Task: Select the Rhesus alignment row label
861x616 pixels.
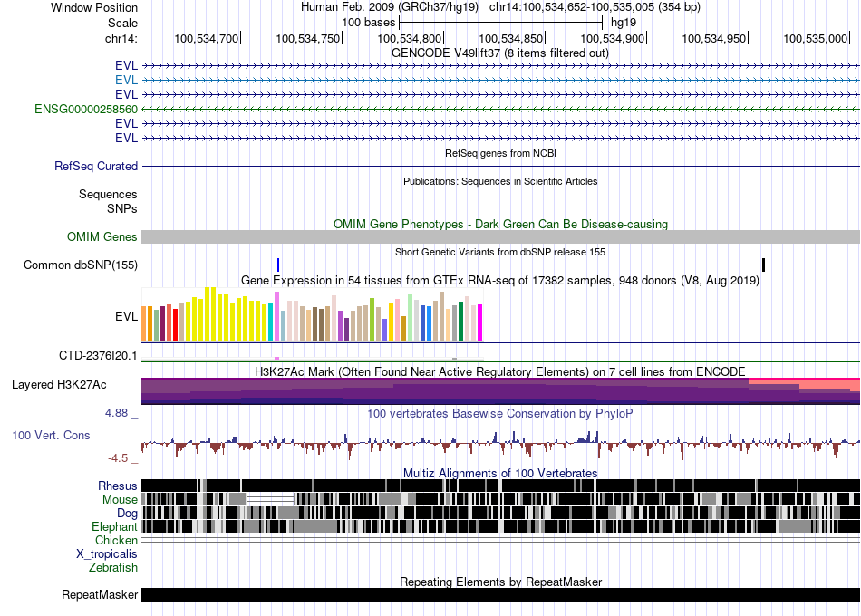Action: (x=118, y=486)
